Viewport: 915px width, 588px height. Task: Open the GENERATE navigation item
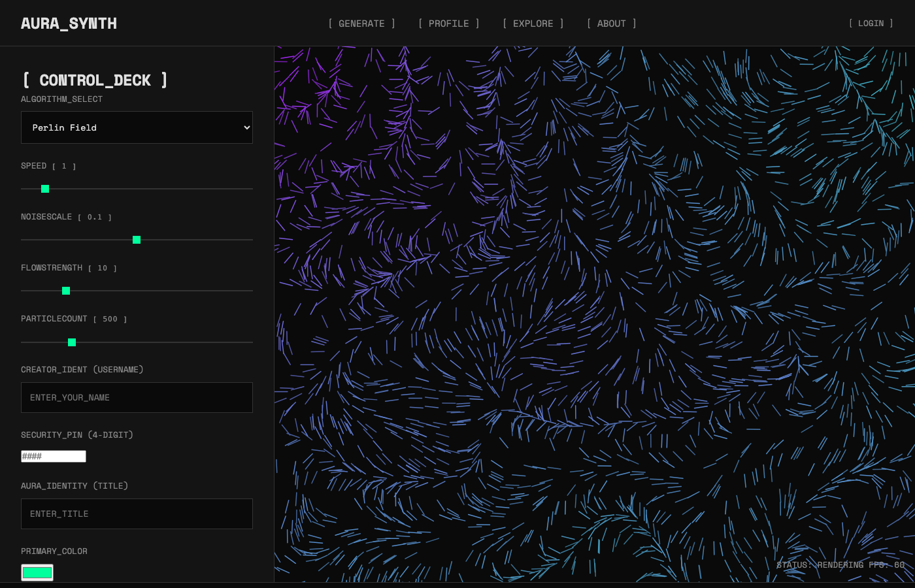pyautogui.click(x=361, y=24)
